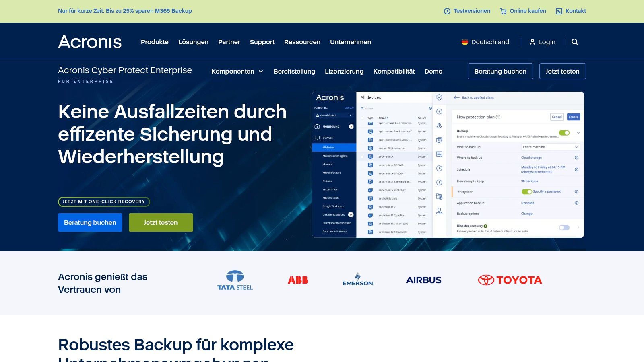Click the German flag icon
Viewport: 644px width, 362px height.
click(465, 42)
